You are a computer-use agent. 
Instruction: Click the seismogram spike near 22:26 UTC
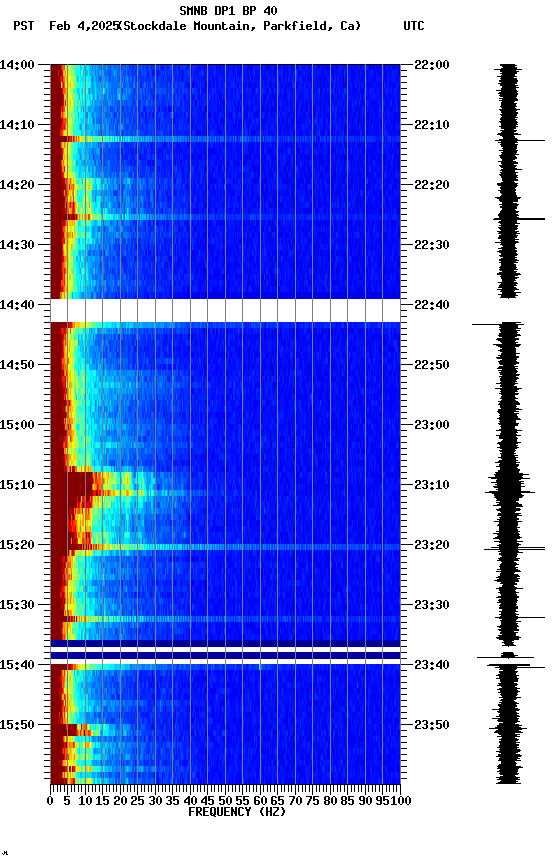pyautogui.click(x=530, y=219)
